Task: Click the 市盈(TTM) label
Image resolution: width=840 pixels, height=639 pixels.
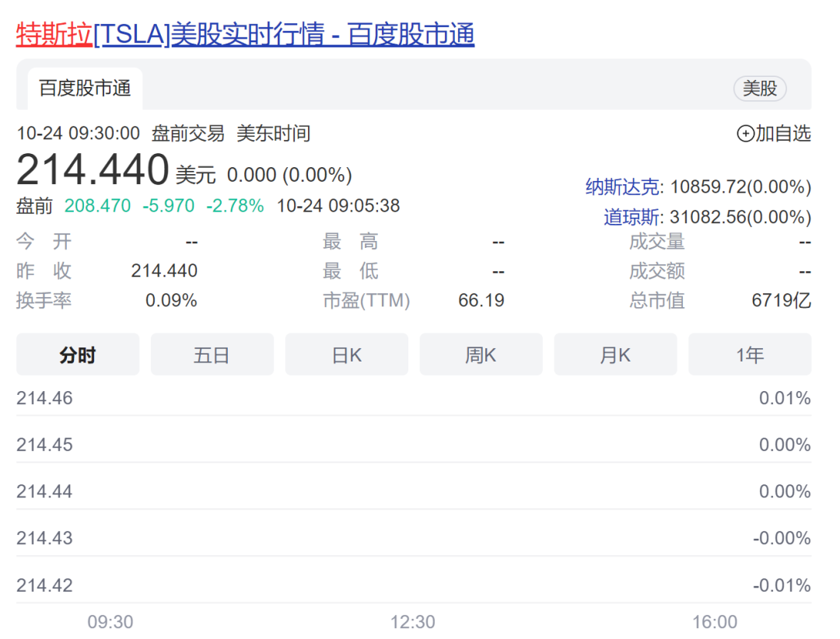Action: click(x=366, y=301)
